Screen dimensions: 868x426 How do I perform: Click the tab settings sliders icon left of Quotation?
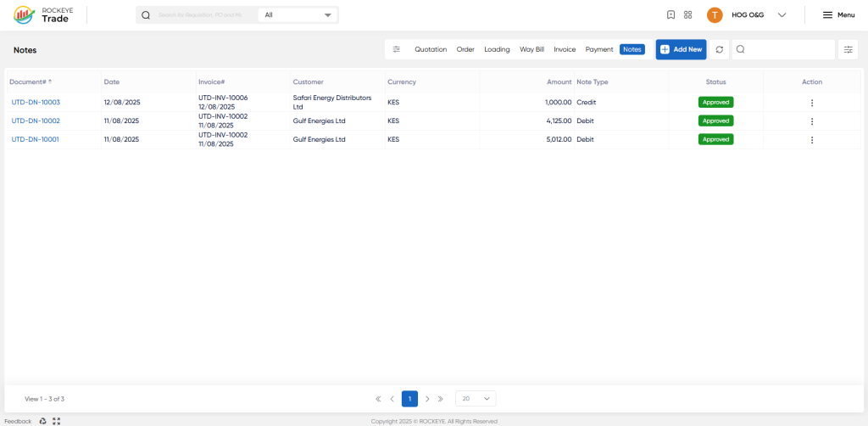[397, 49]
